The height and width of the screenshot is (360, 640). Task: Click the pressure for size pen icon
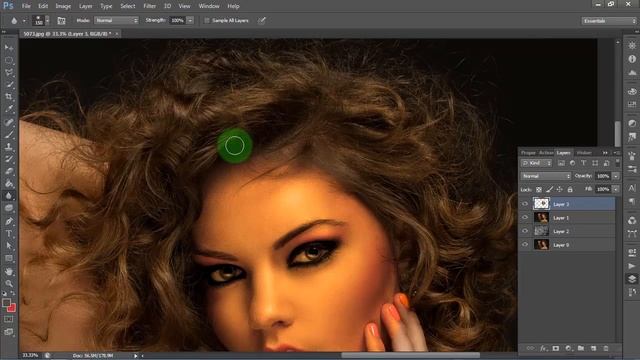[262, 20]
